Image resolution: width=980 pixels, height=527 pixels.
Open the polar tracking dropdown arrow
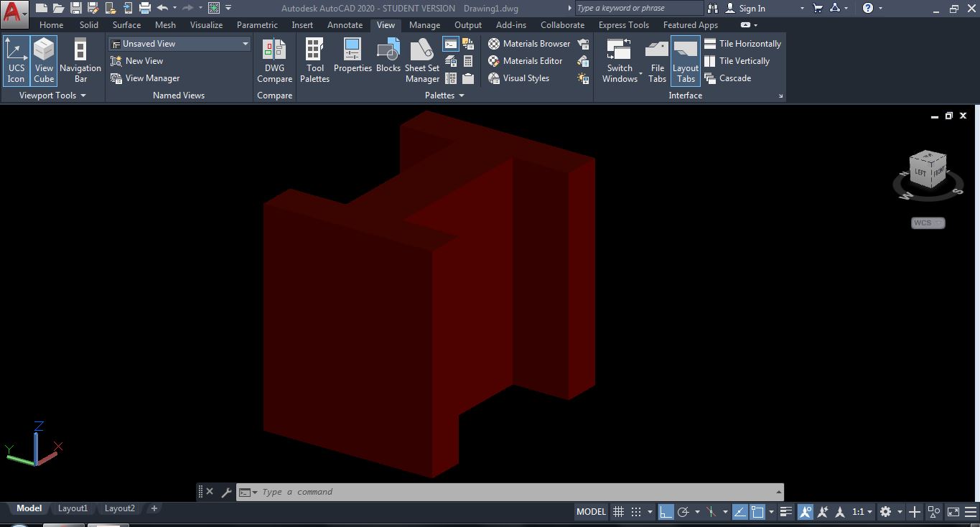click(697, 511)
